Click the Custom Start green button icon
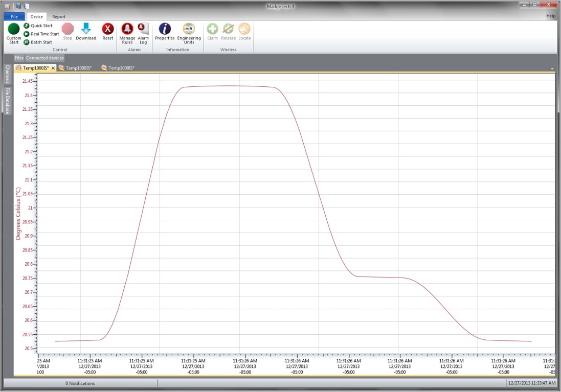 pos(14,29)
